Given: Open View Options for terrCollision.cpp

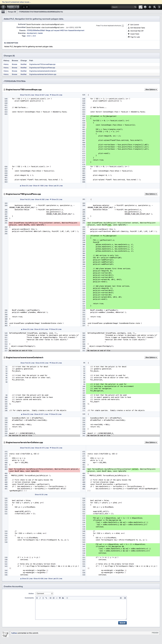Looking at the screenshot, I should (x=151, y=442).
